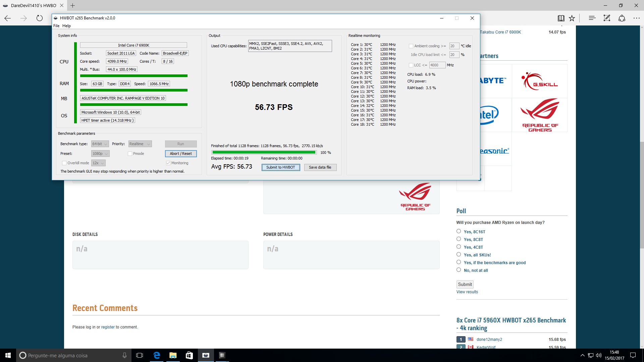Click the benchmark progress bar
Screen dimensions: 644x362
pos(264,153)
